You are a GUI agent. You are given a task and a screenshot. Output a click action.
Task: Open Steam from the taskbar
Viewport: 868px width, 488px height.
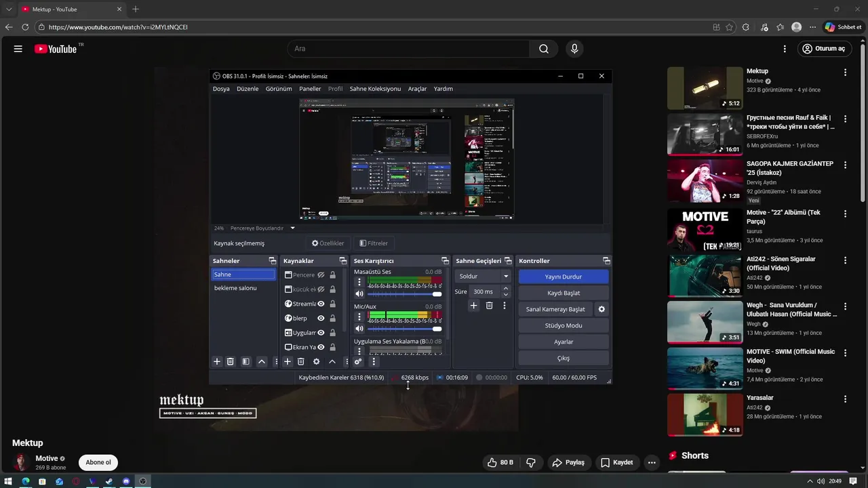pos(109,481)
